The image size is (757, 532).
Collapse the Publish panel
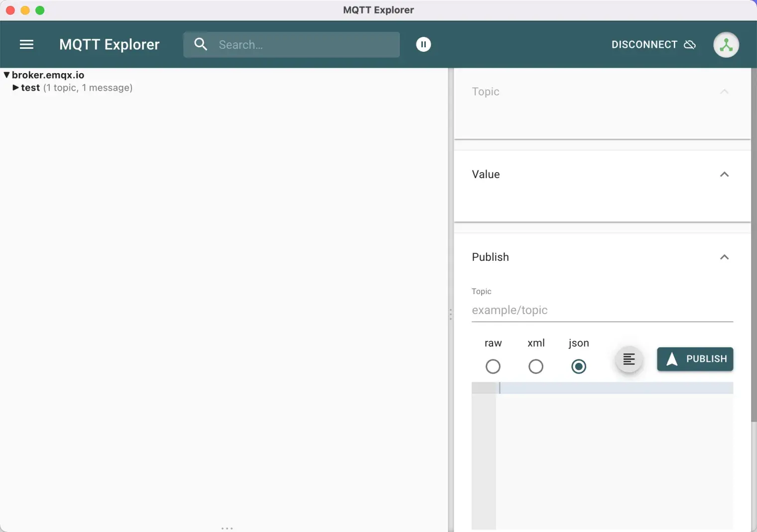click(725, 257)
